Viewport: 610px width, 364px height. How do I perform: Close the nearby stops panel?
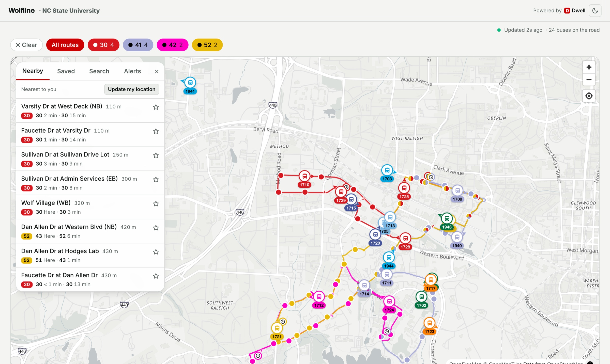pos(157,72)
